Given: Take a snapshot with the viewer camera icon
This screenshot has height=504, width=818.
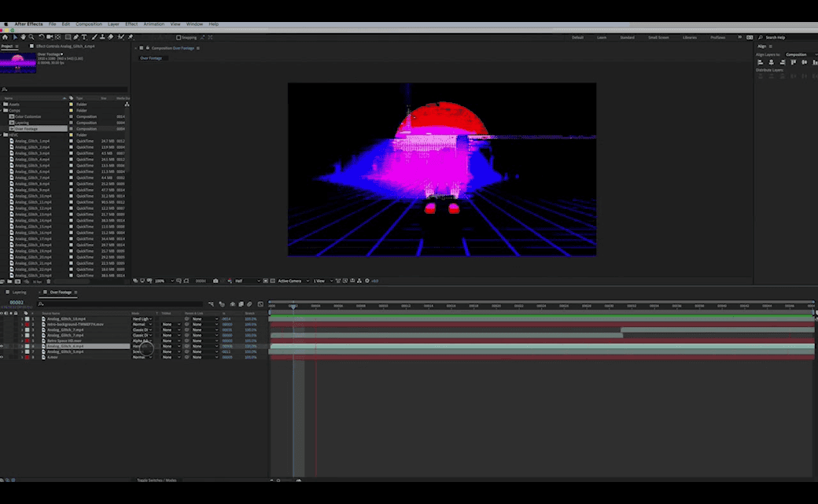Looking at the screenshot, I should (x=216, y=281).
